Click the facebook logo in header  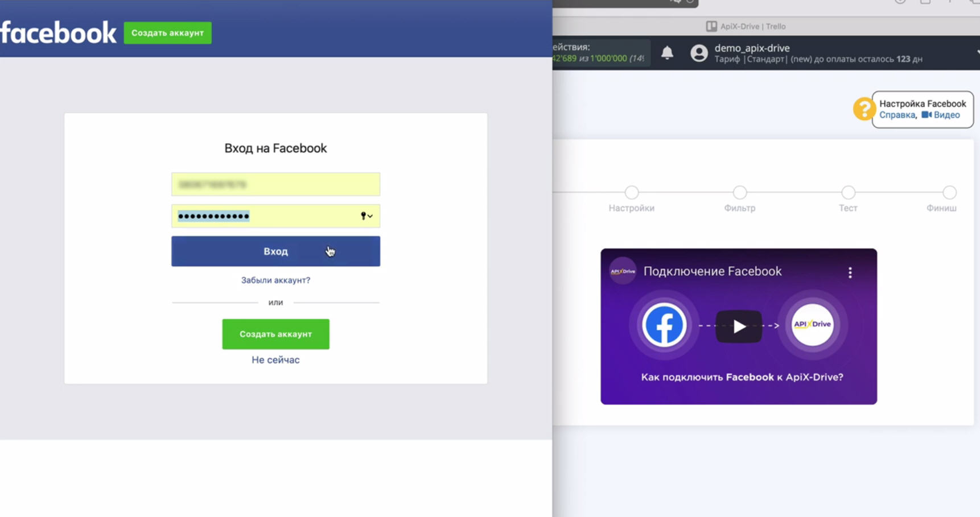[x=58, y=33]
